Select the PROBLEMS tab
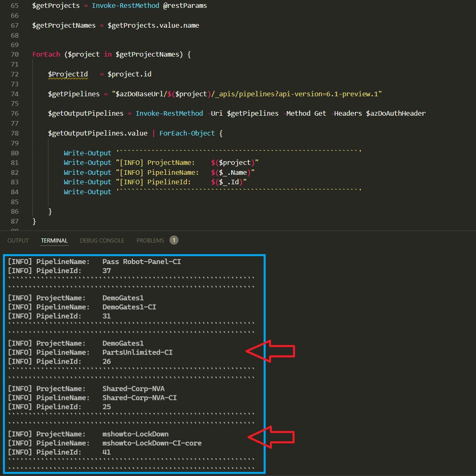This screenshot has height=476, width=476. pos(150,240)
